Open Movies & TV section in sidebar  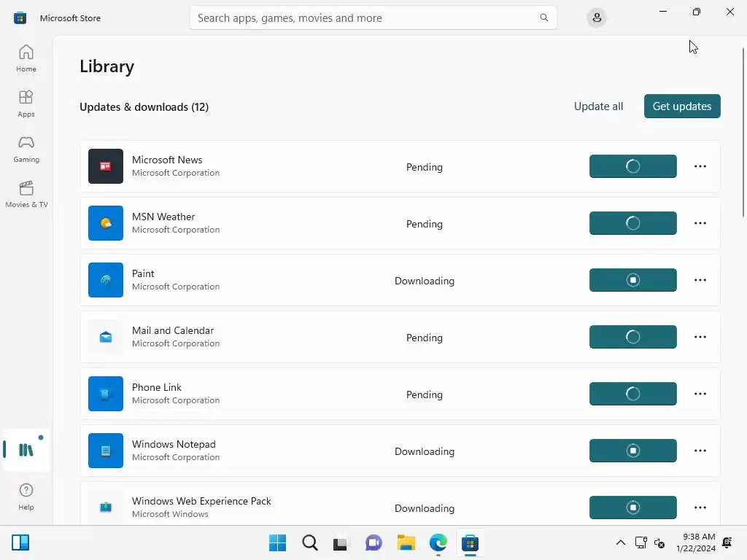26,194
